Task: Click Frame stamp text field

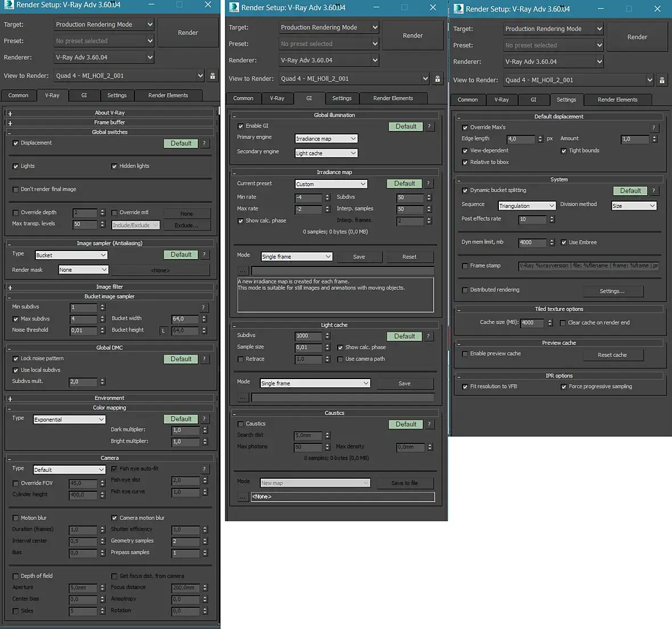Action: click(x=588, y=266)
